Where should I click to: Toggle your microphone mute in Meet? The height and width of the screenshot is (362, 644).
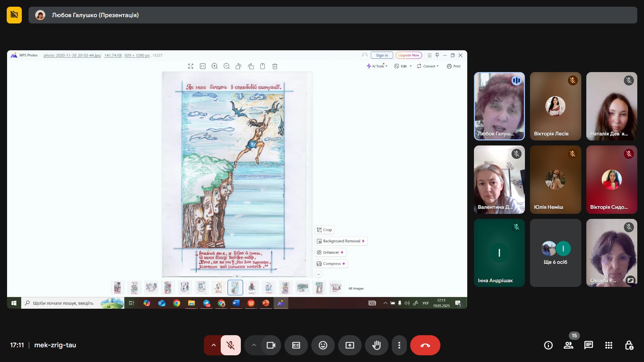tap(230, 345)
